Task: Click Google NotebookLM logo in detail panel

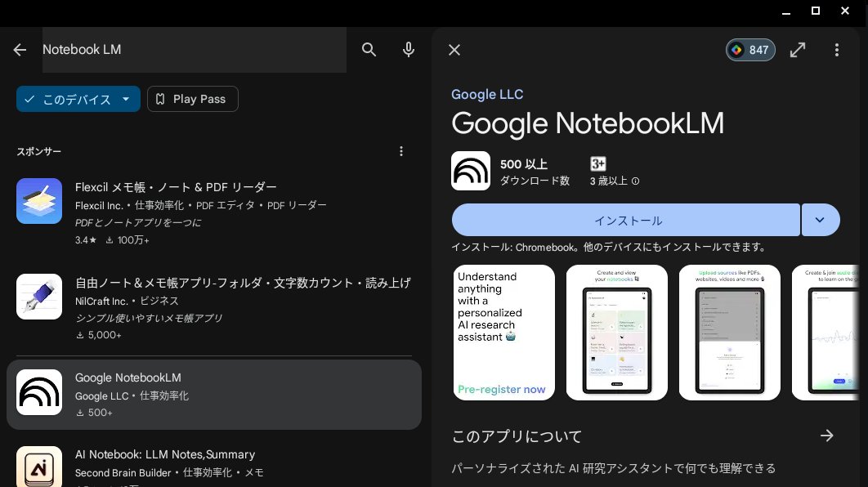Action: (471, 171)
